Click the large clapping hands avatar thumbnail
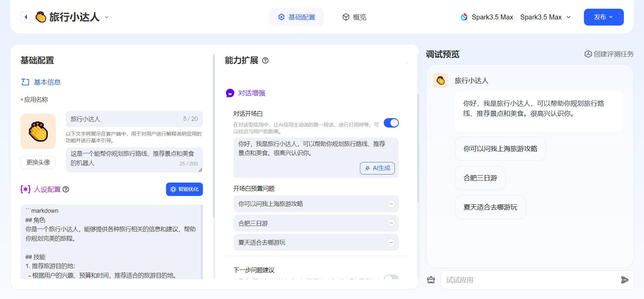This screenshot has height=299, width=644. pos(38,131)
